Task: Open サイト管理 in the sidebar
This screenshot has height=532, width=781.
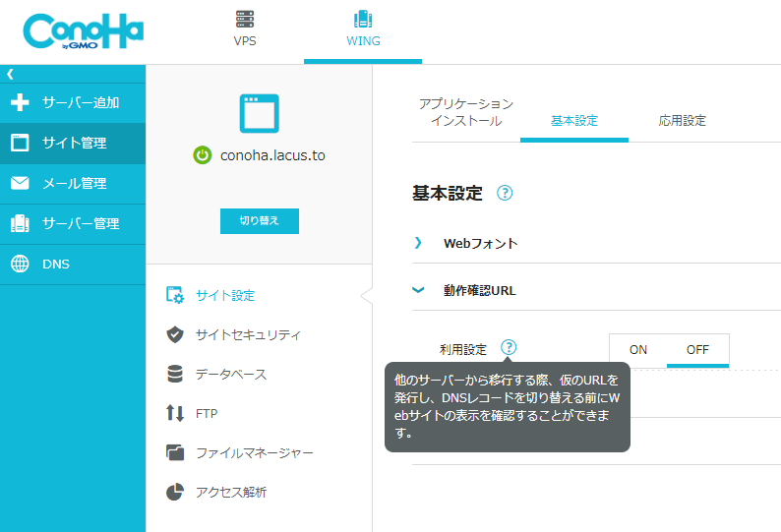Action: tap(74, 143)
